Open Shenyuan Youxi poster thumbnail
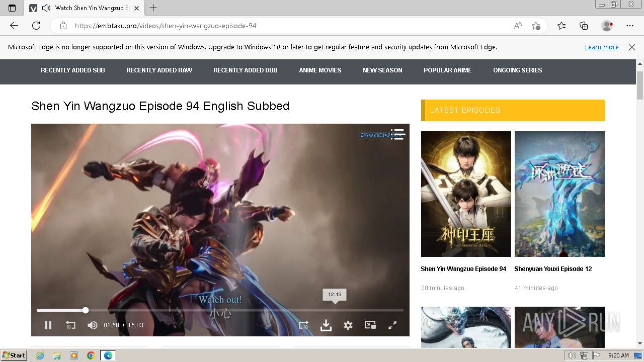 tap(559, 194)
